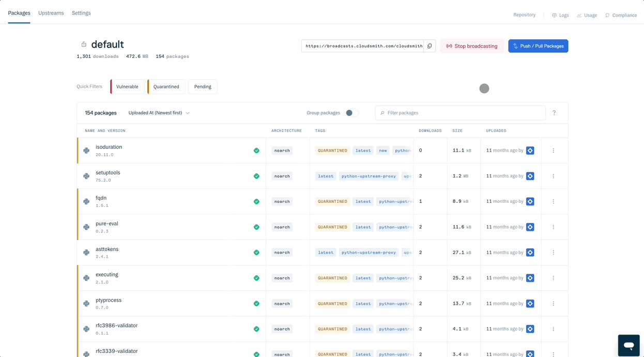Open the actions menu for pure-eval
Screen dimensions: 644x357
point(553,227)
